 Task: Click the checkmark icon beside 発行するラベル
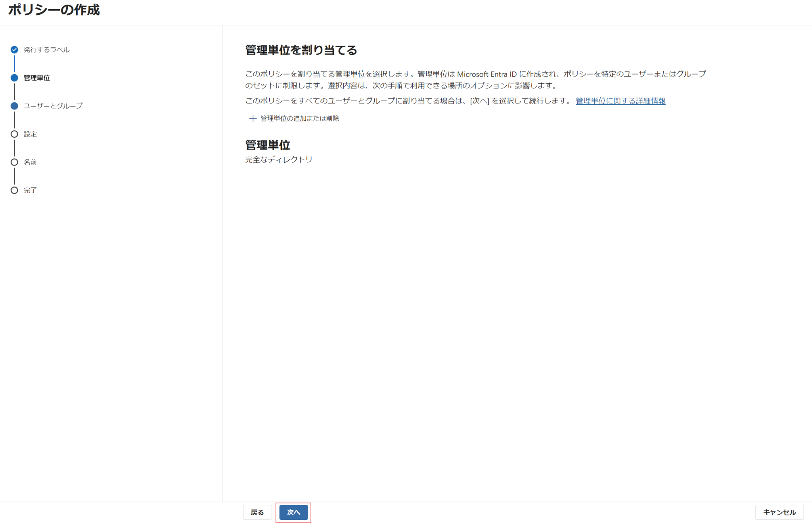[x=15, y=50]
